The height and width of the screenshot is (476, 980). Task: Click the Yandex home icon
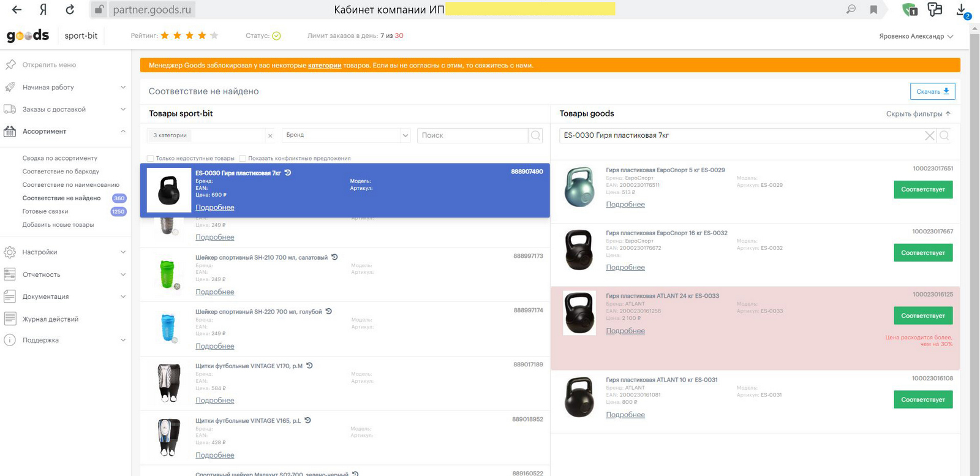tap(43, 10)
